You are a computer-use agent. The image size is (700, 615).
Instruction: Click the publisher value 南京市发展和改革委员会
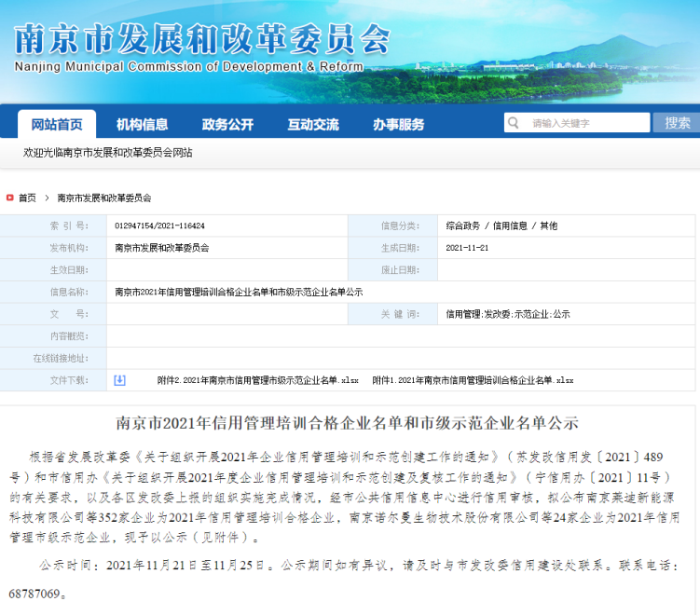pos(161,248)
